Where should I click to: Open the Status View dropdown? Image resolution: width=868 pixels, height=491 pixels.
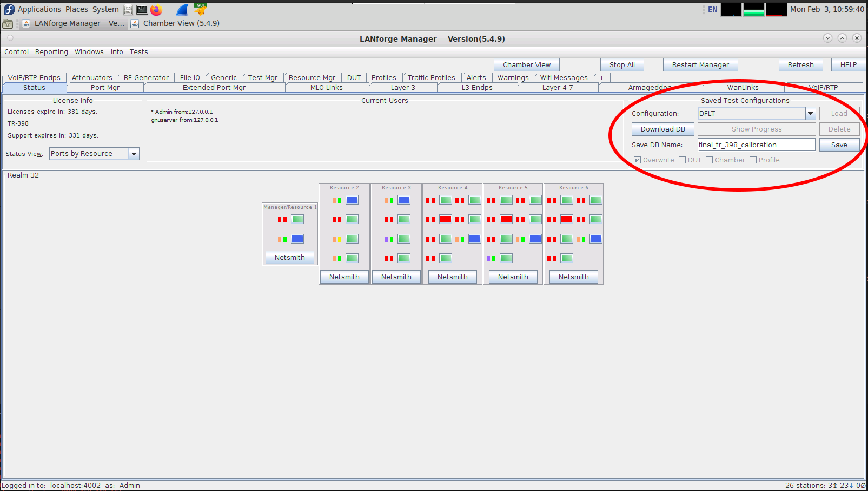[x=134, y=154]
